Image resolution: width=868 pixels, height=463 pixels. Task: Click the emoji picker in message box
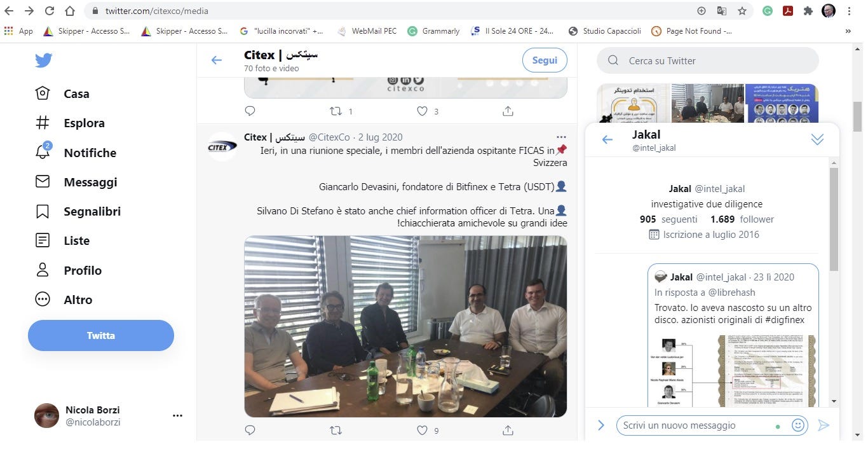[x=798, y=425]
